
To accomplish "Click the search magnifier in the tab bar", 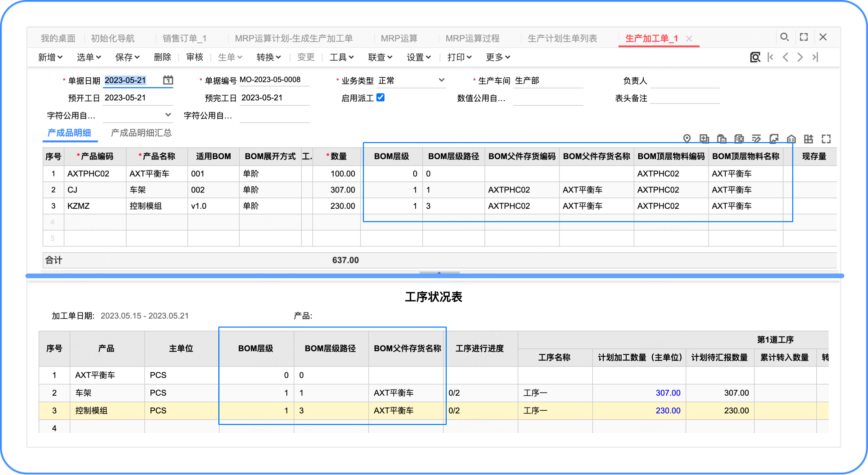I will (x=784, y=37).
